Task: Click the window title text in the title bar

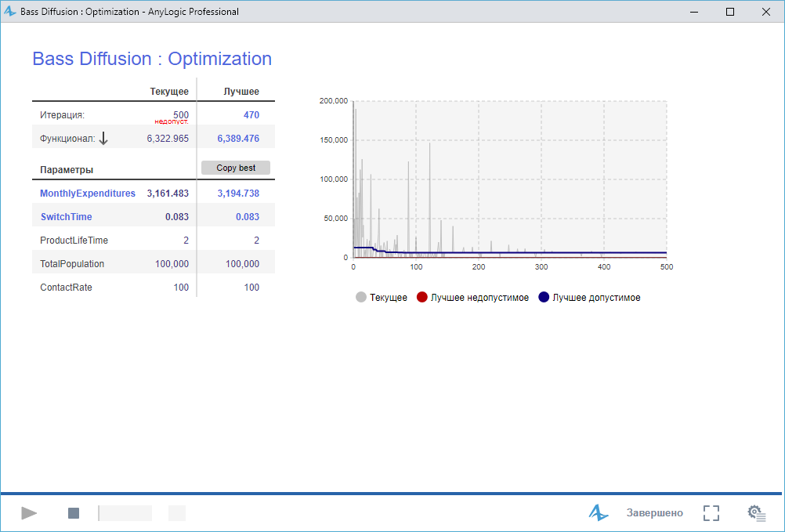Action: [130, 12]
